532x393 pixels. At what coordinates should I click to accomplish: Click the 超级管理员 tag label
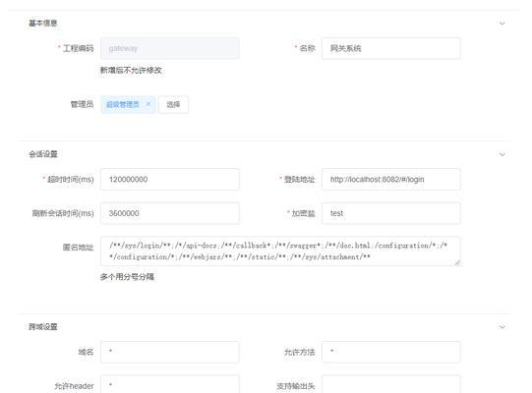pyautogui.click(x=123, y=104)
